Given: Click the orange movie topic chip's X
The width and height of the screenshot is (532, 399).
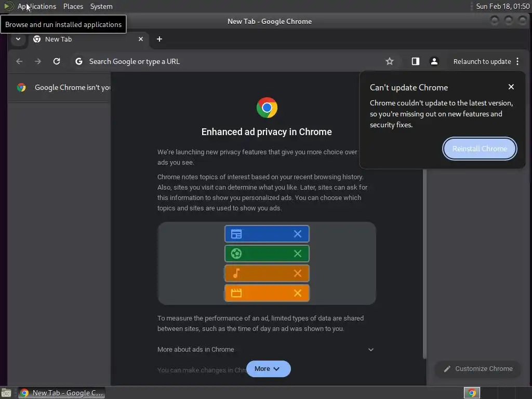Looking at the screenshot, I should pos(298,293).
